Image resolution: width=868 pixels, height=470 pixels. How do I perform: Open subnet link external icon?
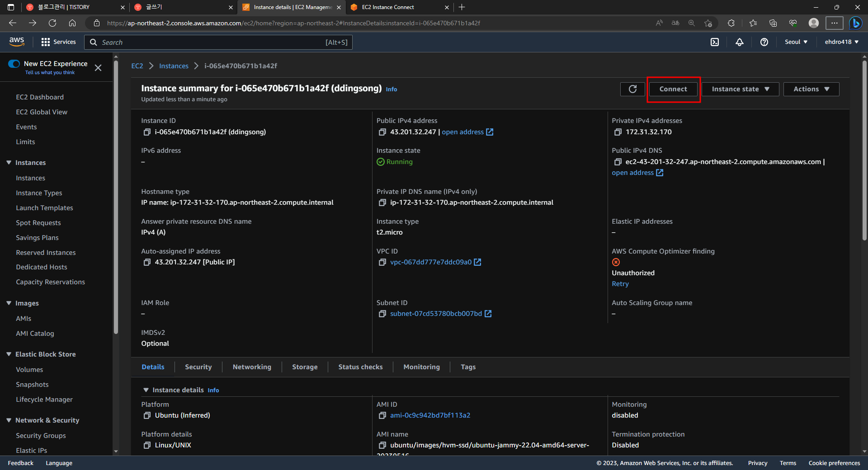pyautogui.click(x=488, y=314)
